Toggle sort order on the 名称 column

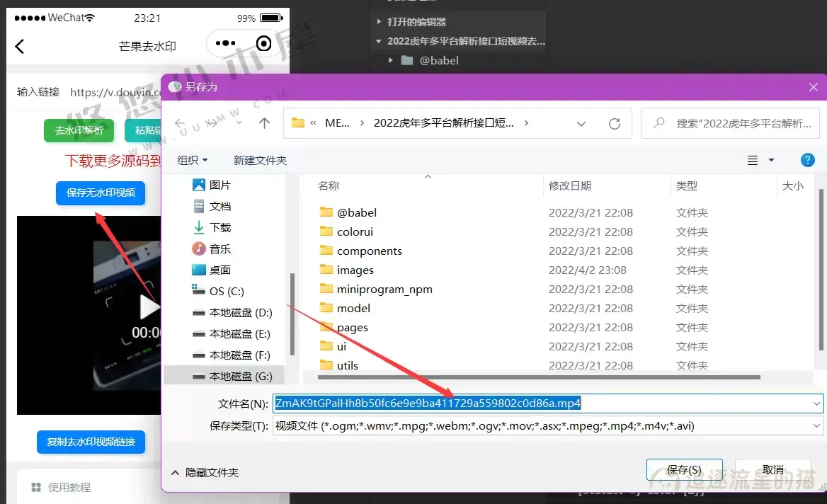coord(328,185)
